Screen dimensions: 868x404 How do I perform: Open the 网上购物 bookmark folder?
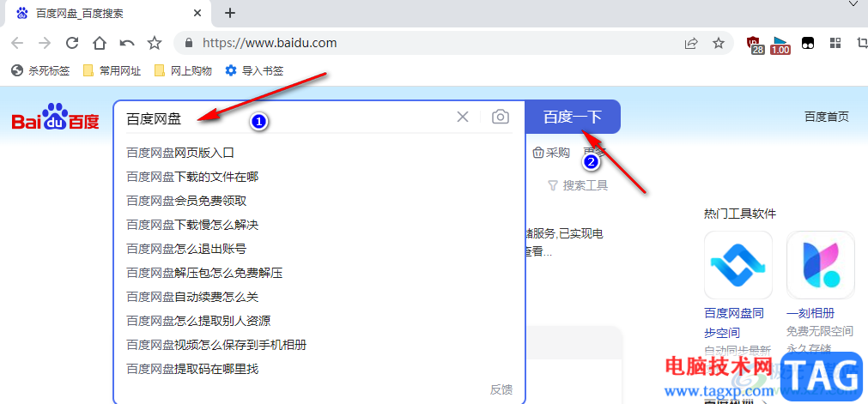(x=183, y=71)
